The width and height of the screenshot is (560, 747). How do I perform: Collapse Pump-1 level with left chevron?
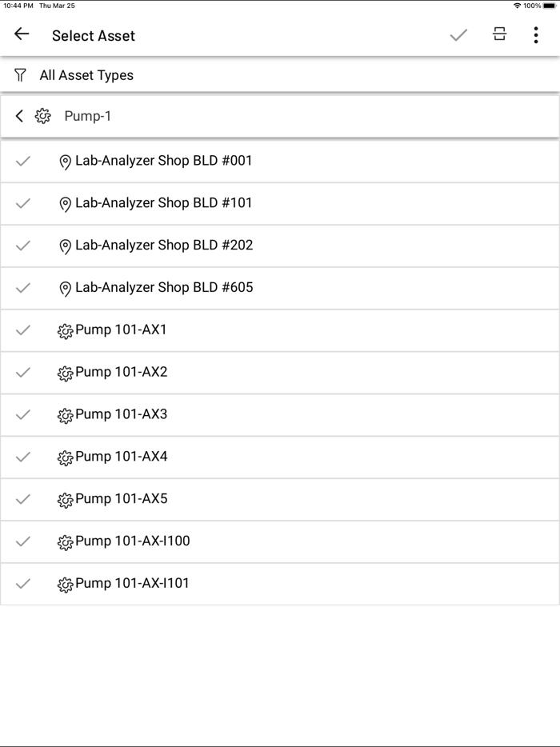click(x=19, y=117)
